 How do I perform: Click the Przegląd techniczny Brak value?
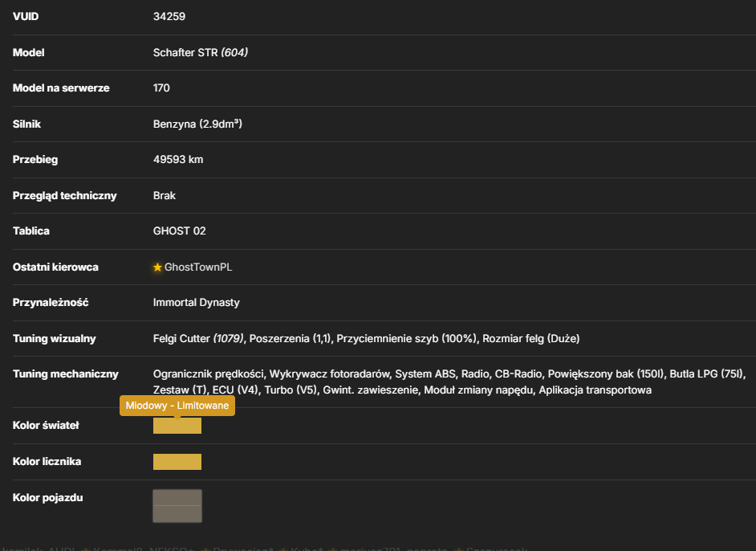pos(165,196)
